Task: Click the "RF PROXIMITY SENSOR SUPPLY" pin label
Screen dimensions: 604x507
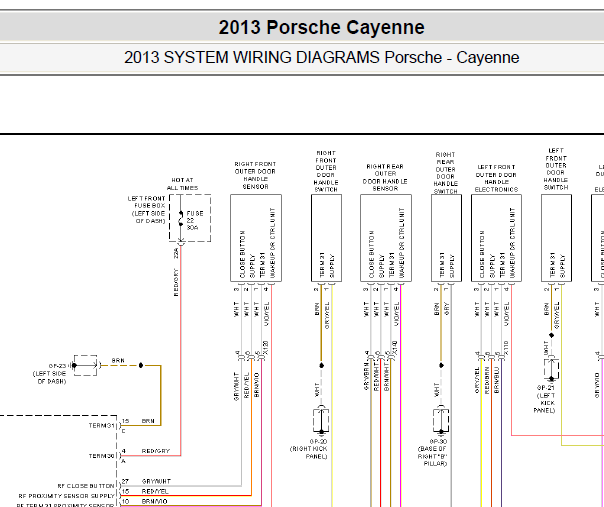Action: pyautogui.click(x=66, y=496)
